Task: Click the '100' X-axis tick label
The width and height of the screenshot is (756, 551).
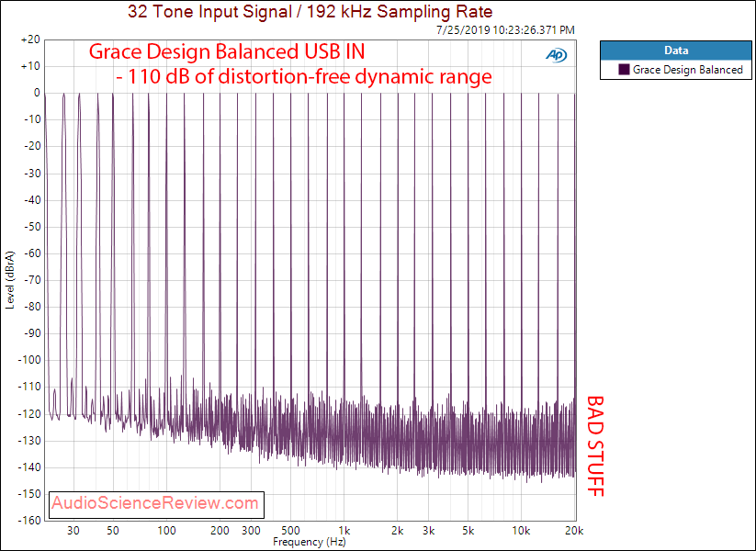Action: pos(166,531)
